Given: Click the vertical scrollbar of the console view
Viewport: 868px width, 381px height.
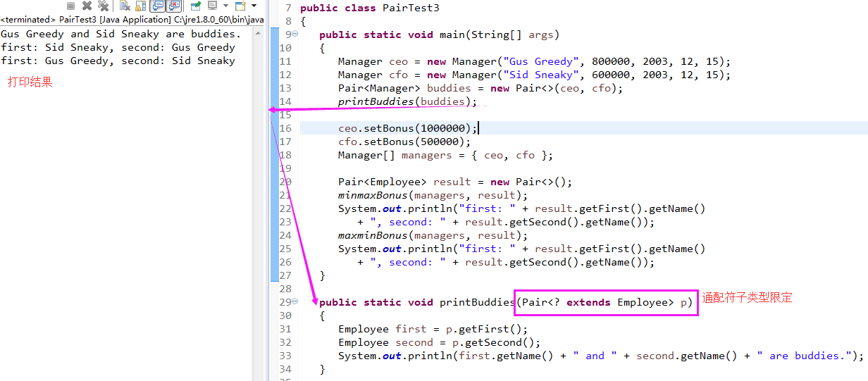Looking at the screenshot, I should pos(259,204).
